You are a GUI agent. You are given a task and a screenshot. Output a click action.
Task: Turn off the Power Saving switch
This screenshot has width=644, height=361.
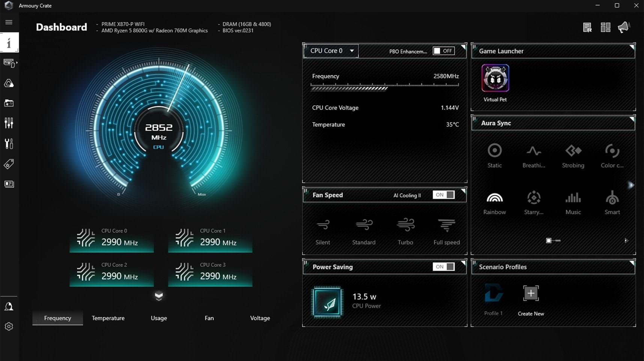[x=443, y=267]
